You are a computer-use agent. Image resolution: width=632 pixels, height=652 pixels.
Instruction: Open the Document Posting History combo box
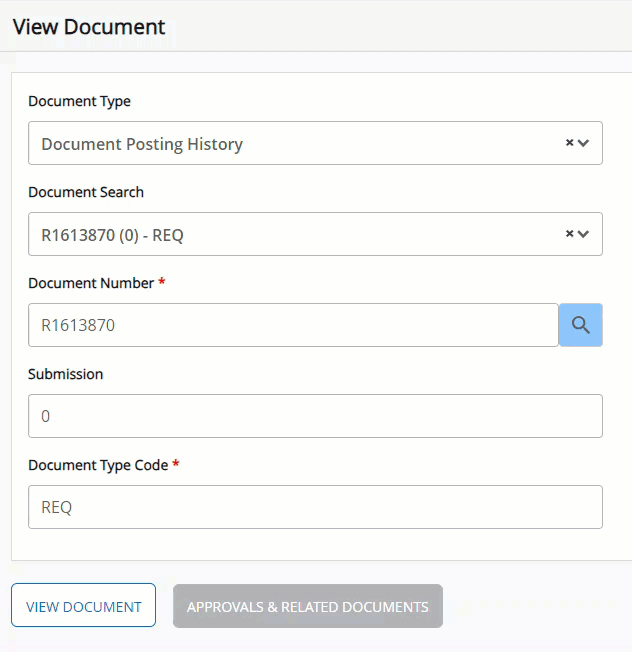(x=290, y=144)
